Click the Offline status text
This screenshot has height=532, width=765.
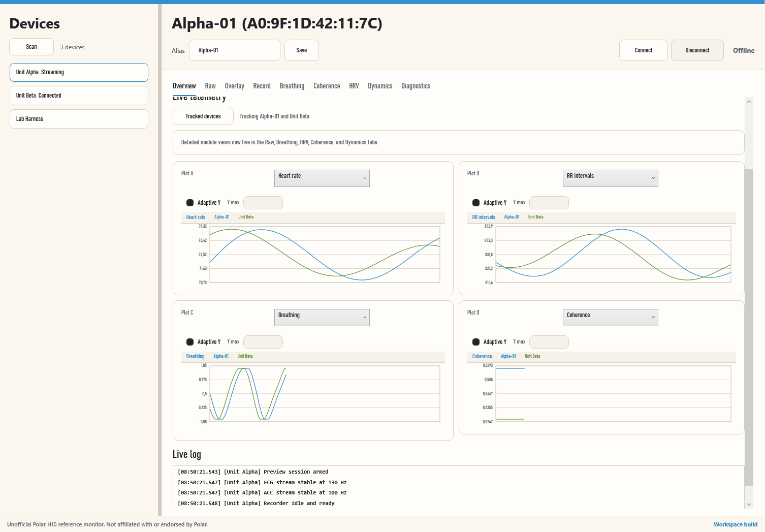click(x=744, y=50)
